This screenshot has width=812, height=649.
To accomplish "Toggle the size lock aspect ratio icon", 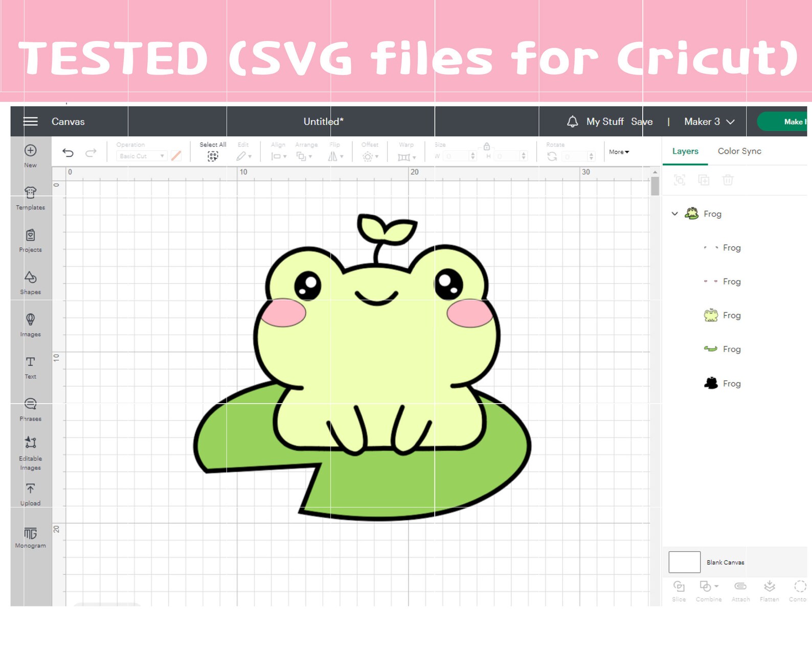I will [x=486, y=147].
